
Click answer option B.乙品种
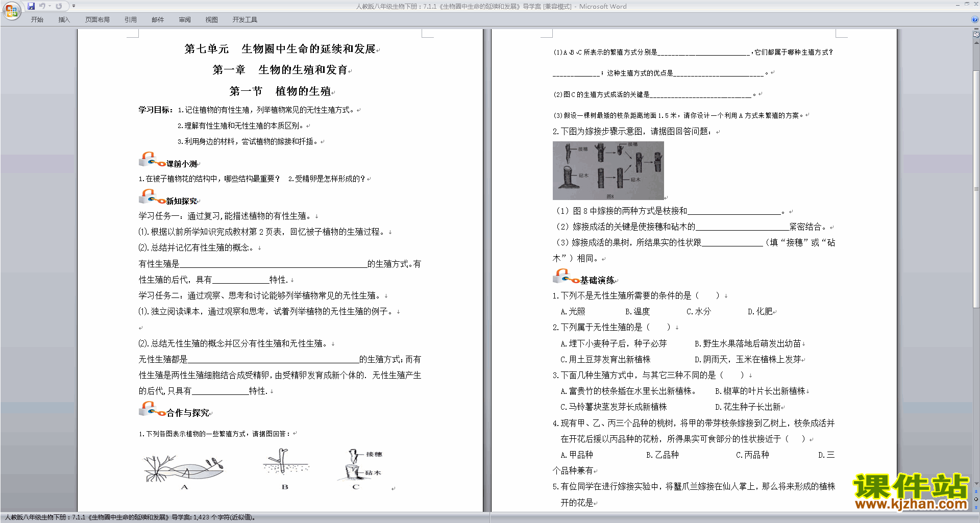point(662,455)
